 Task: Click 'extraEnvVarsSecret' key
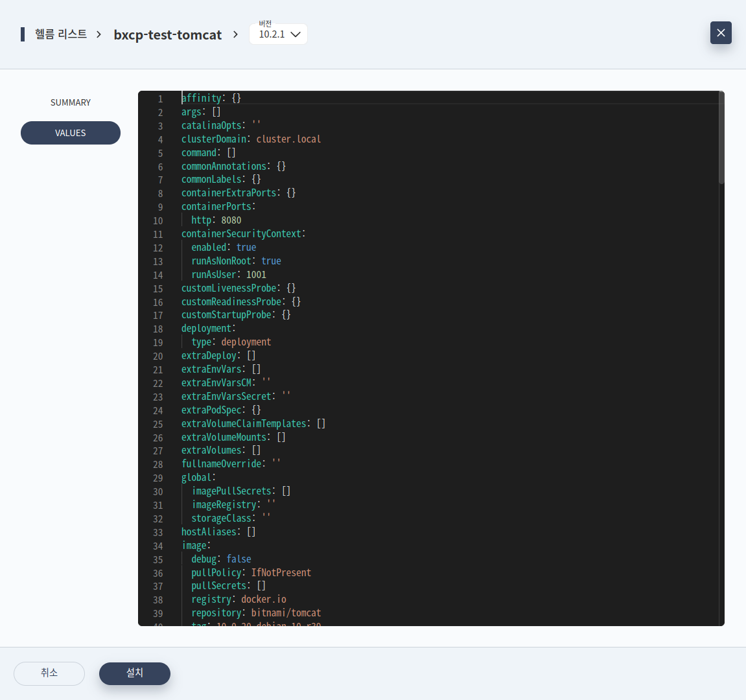[226, 397]
